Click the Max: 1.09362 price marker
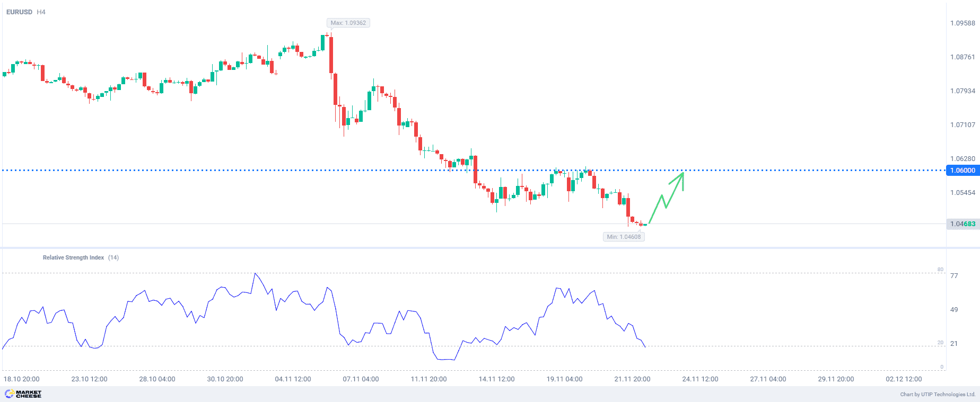Viewport: 980px width, 402px height. (x=348, y=23)
